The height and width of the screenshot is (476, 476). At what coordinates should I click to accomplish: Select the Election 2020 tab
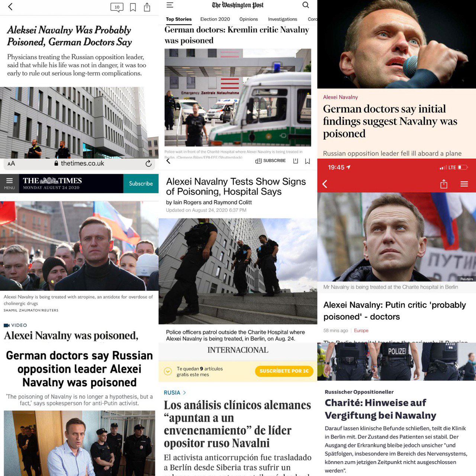215,19
